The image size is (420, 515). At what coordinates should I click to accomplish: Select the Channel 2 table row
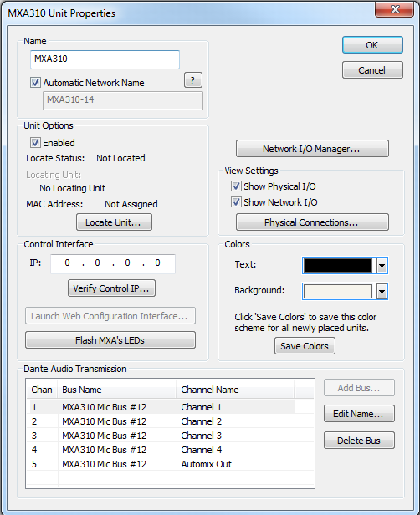point(161,421)
